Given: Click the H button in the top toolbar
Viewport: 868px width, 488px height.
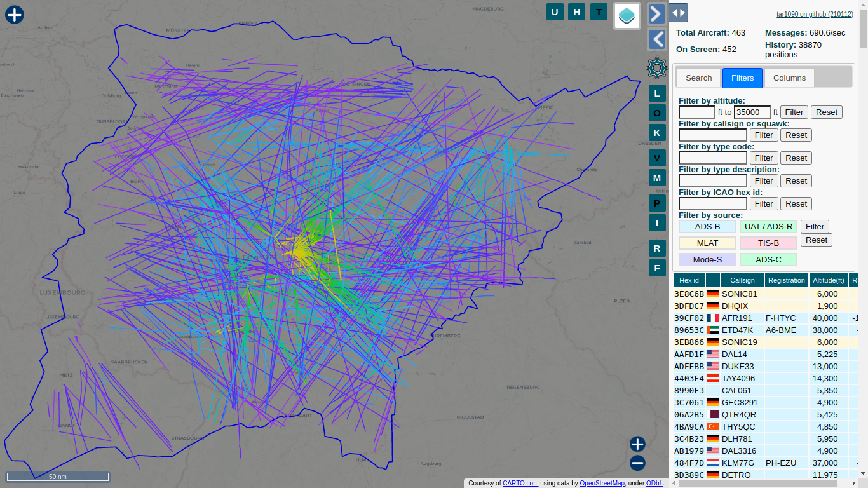Looking at the screenshot, I should pos(576,11).
